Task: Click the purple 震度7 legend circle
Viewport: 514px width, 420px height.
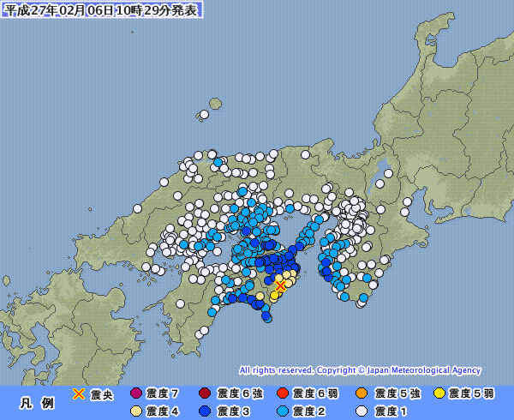Action: (x=136, y=393)
